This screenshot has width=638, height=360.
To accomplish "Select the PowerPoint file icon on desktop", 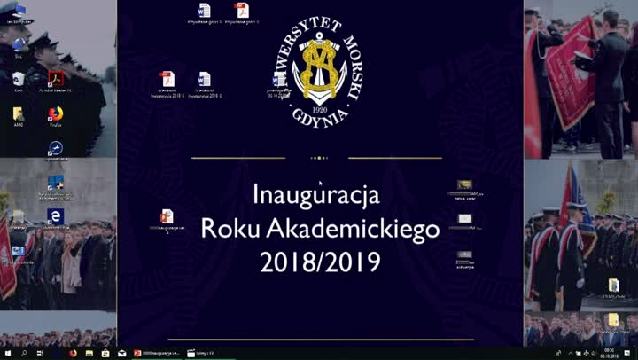I will (x=166, y=220).
